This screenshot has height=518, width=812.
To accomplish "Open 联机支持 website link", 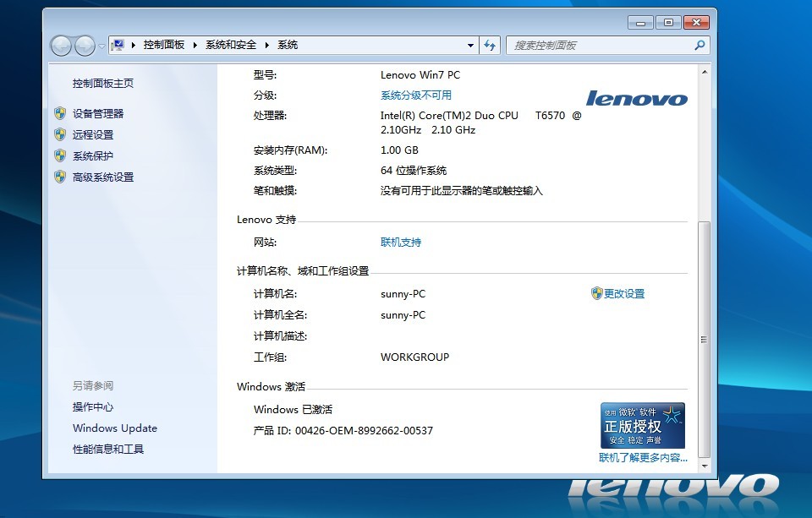I will [x=401, y=243].
